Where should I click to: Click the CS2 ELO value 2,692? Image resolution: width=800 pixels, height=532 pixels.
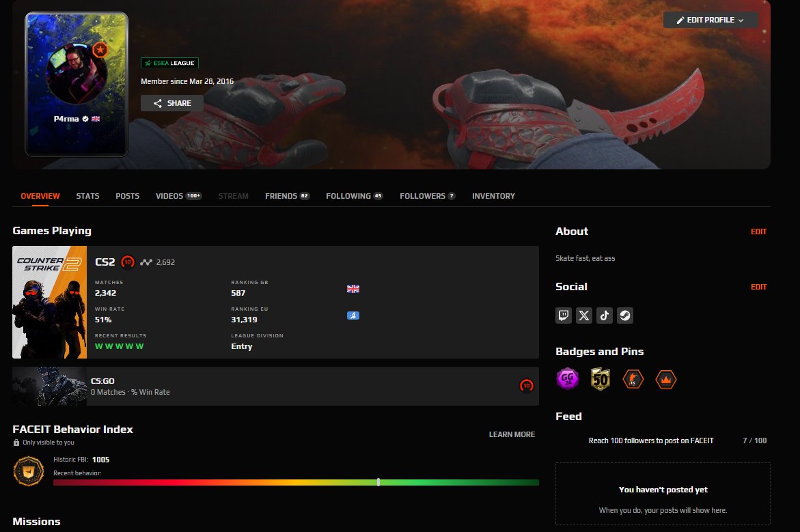click(165, 262)
